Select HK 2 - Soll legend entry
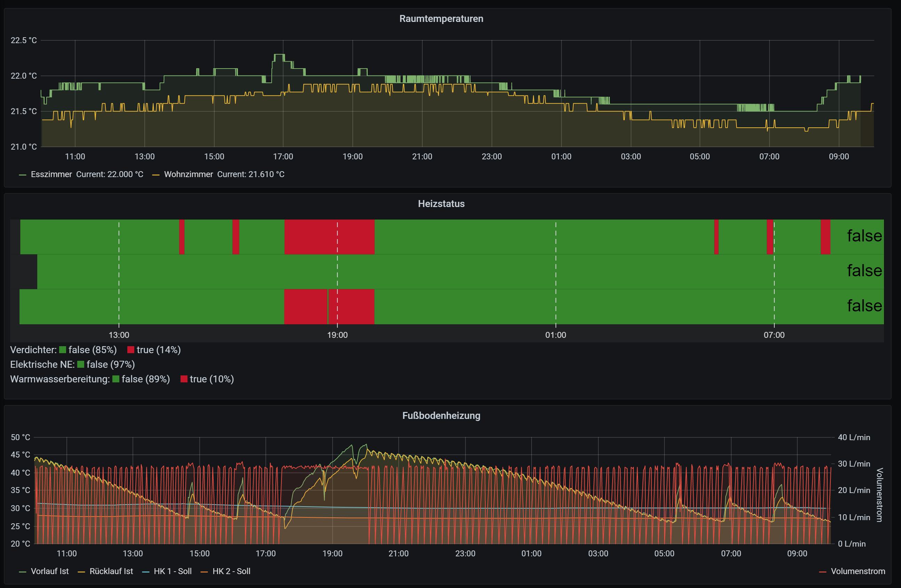This screenshot has height=588, width=901. click(231, 571)
